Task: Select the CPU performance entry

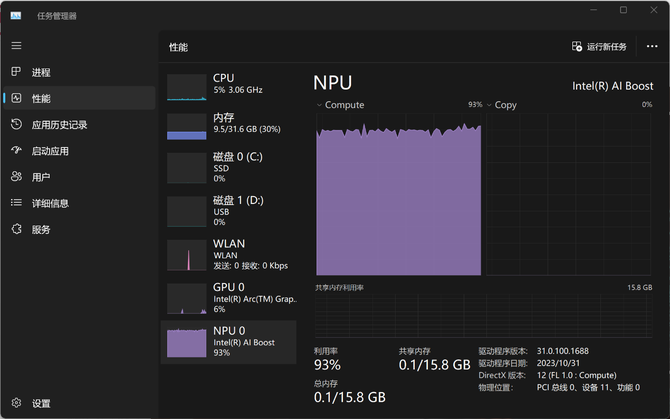Action: [229, 86]
